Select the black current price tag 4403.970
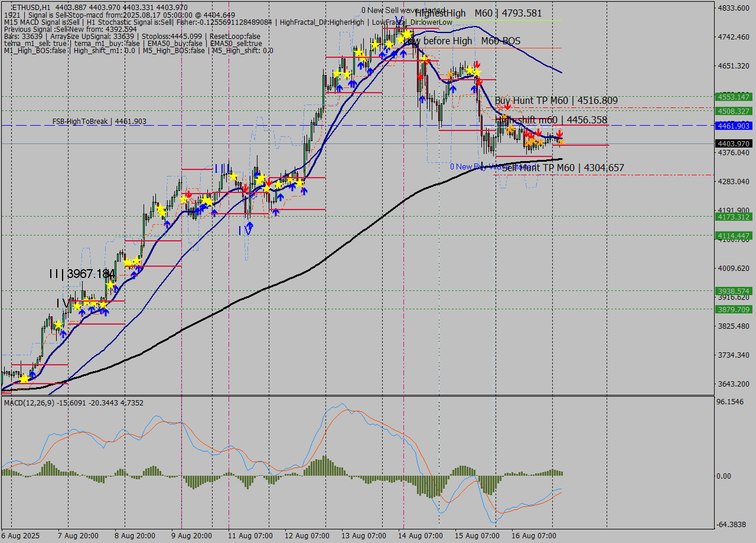756x543 pixels. (x=733, y=143)
